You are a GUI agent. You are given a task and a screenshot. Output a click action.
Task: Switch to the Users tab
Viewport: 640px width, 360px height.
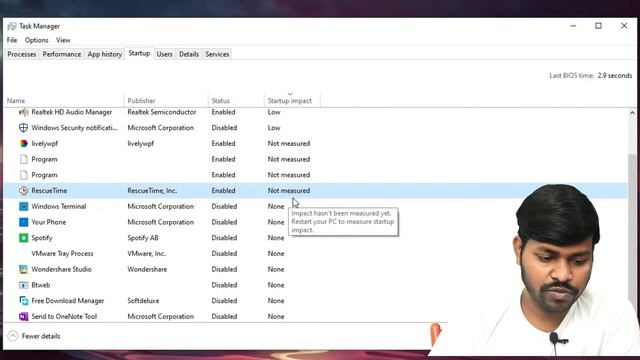click(164, 54)
